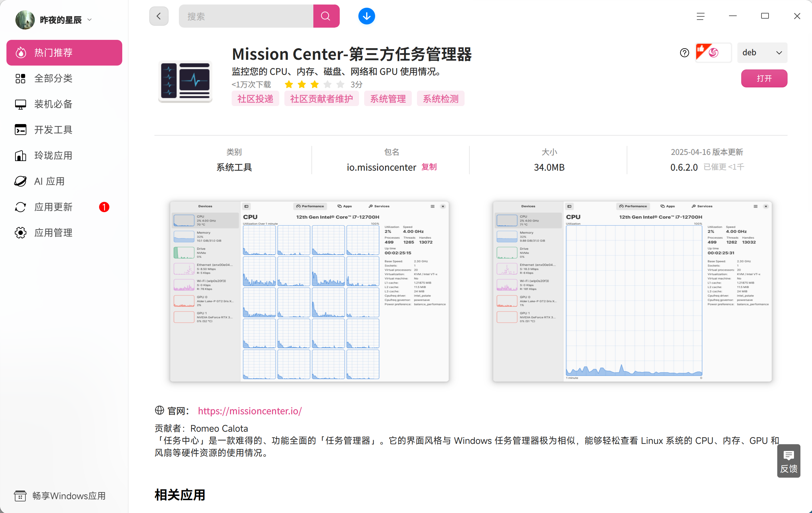Screen dimensions: 812x513
Task: Click the Mission Center app icon
Action: pyautogui.click(x=185, y=81)
